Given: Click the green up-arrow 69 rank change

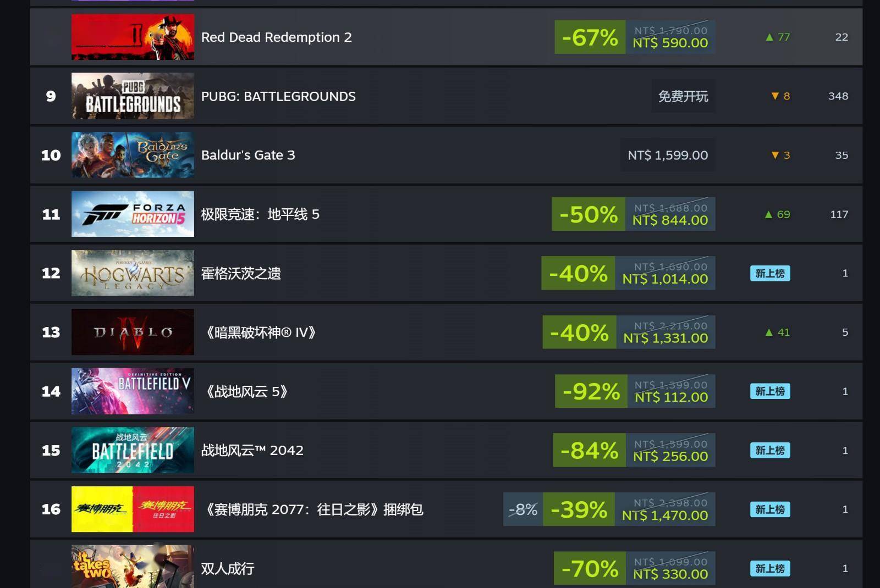Looking at the screenshot, I should [777, 214].
